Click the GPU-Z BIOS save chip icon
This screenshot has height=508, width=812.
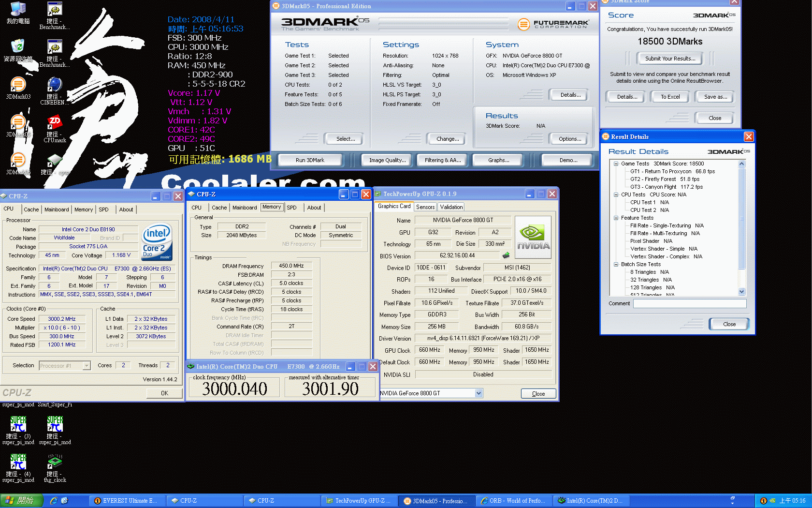coord(506,255)
